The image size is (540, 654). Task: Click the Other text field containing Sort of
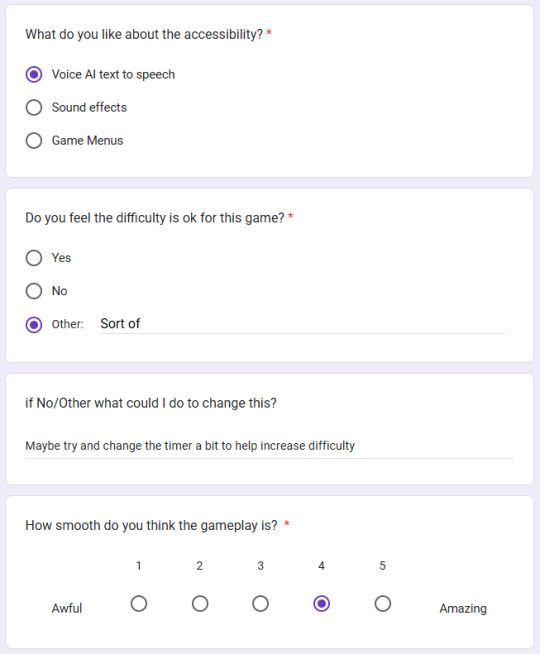[x=303, y=324]
